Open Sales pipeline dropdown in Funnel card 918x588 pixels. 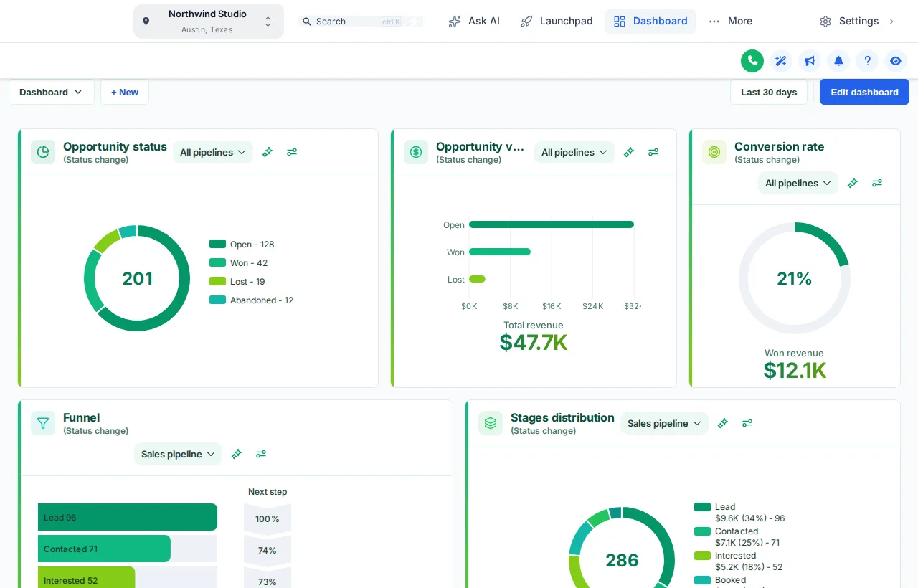pyautogui.click(x=178, y=454)
